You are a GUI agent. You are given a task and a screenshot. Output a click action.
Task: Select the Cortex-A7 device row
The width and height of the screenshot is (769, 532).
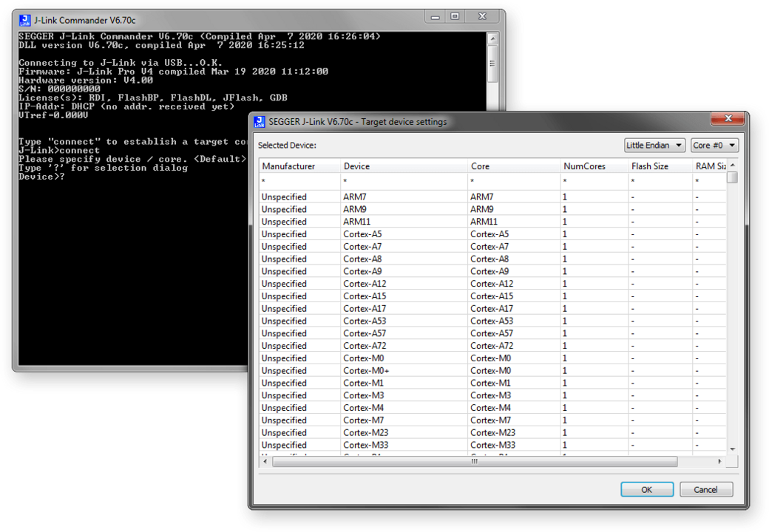point(492,246)
